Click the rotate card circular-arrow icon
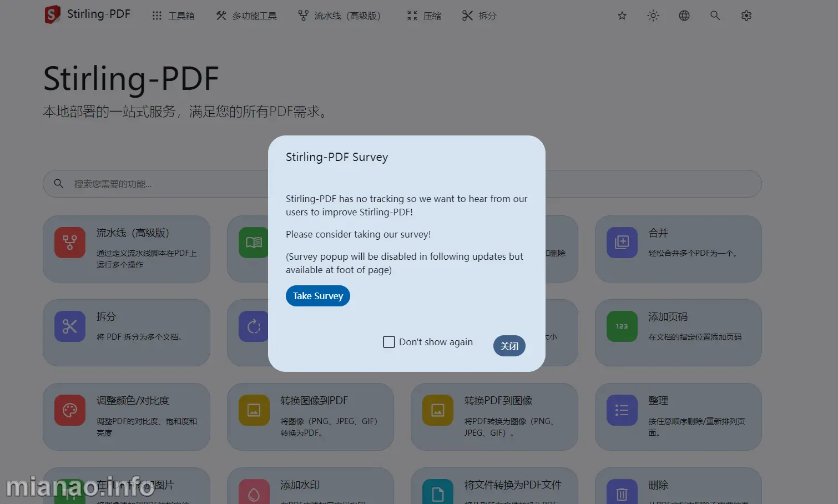Image resolution: width=838 pixels, height=504 pixels. (x=254, y=326)
